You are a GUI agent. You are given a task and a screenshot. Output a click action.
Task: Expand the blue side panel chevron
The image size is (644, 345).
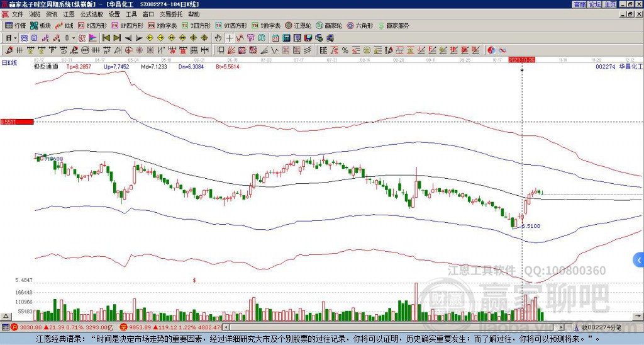639,260
